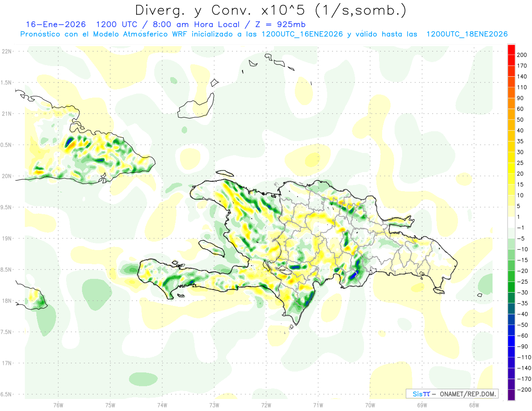Click the '1200UTC_18ENE2026' valid-until text
The image size is (532, 411).
pos(467,34)
